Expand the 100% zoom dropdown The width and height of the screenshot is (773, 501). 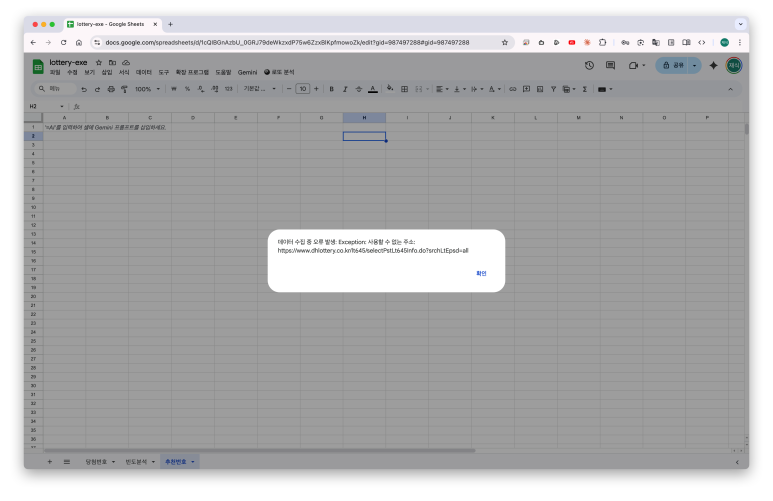tap(146, 89)
